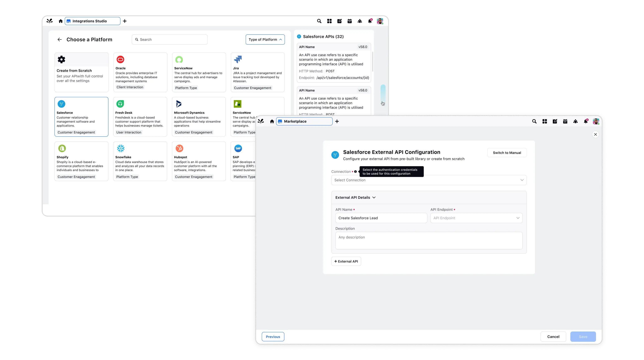644x360 pixels.
Task: Collapse the External API Details section
Action: pyautogui.click(x=374, y=197)
